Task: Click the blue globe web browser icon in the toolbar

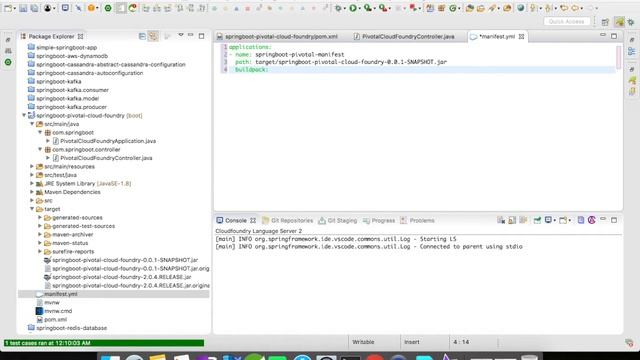Action: click(x=520, y=8)
